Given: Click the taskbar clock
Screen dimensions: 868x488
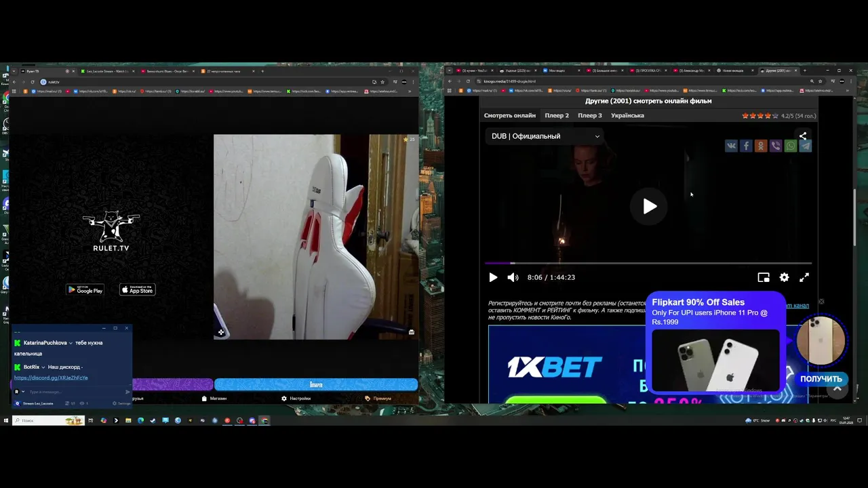Looking at the screenshot, I should pos(846,420).
